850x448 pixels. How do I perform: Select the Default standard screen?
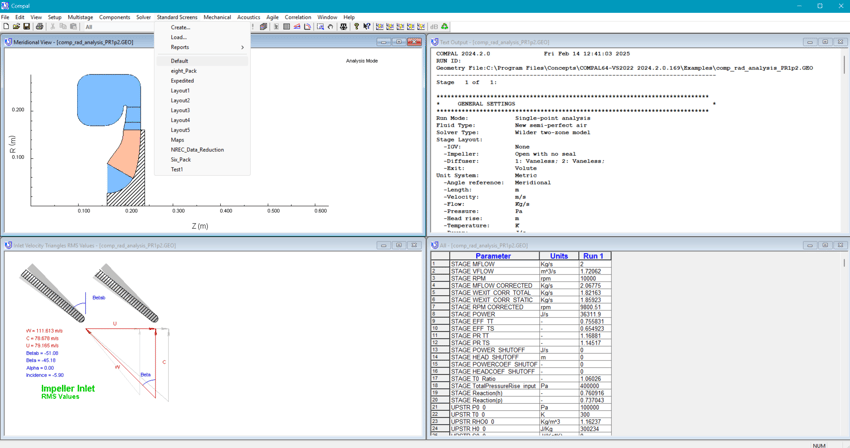179,61
